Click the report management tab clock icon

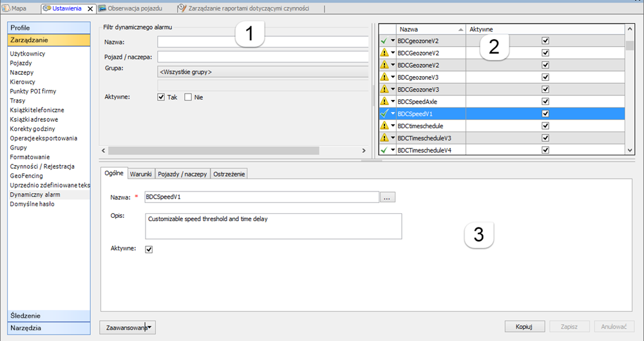click(183, 8)
